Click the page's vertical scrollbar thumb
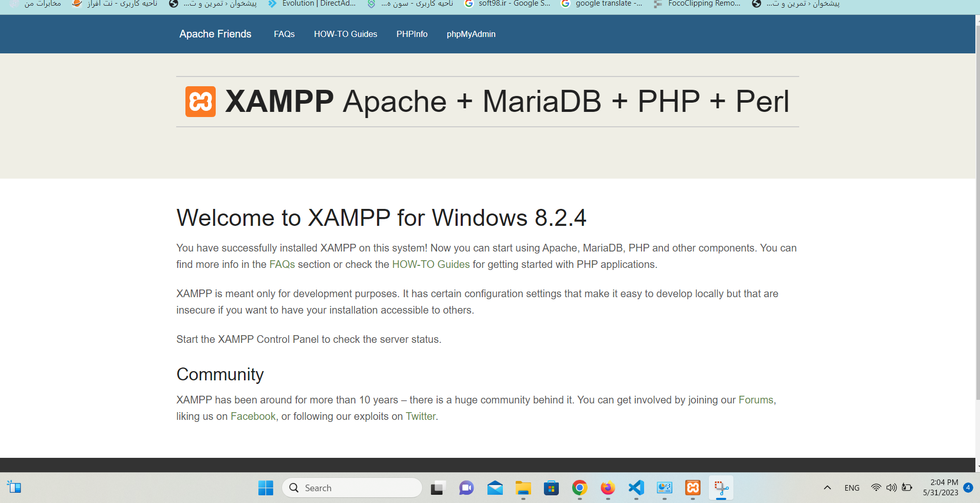Viewport: 980px width, 503px height. (x=977, y=211)
